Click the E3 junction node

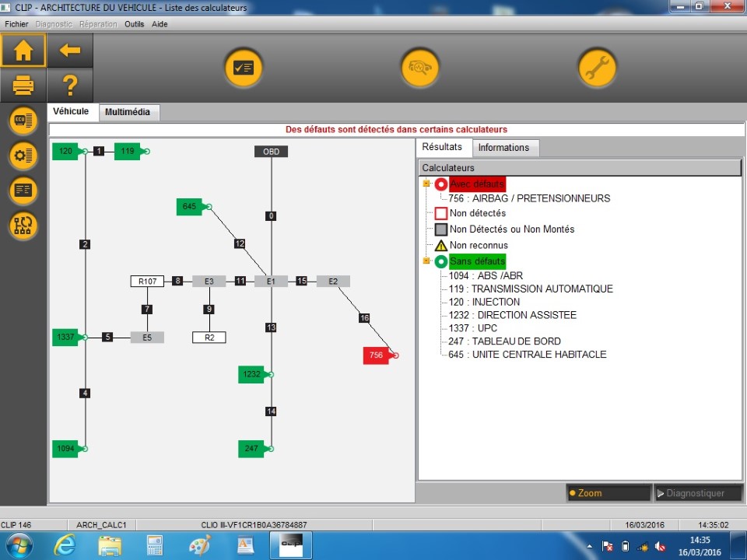pos(209,282)
